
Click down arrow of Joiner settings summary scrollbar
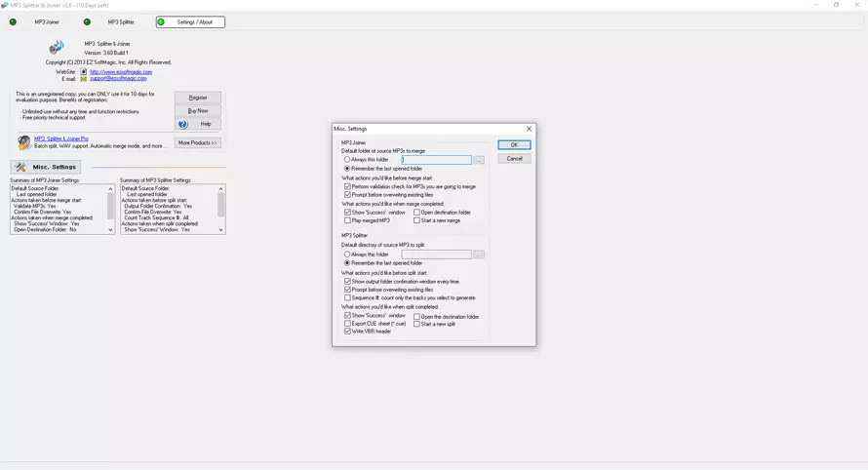(x=110, y=230)
